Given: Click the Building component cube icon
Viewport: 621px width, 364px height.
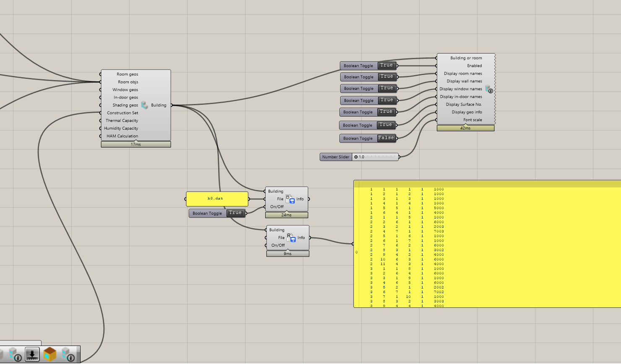Looking at the screenshot, I should coord(144,105).
